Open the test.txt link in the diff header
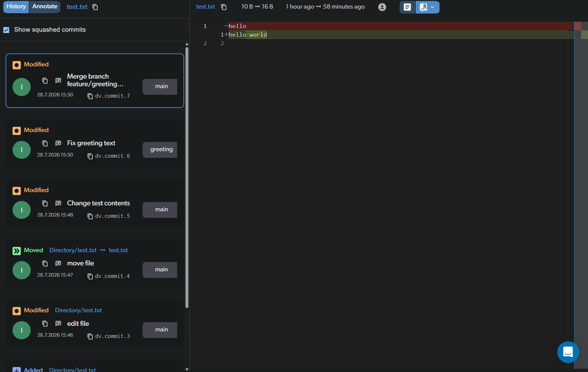This screenshot has width=588, height=372. [205, 7]
